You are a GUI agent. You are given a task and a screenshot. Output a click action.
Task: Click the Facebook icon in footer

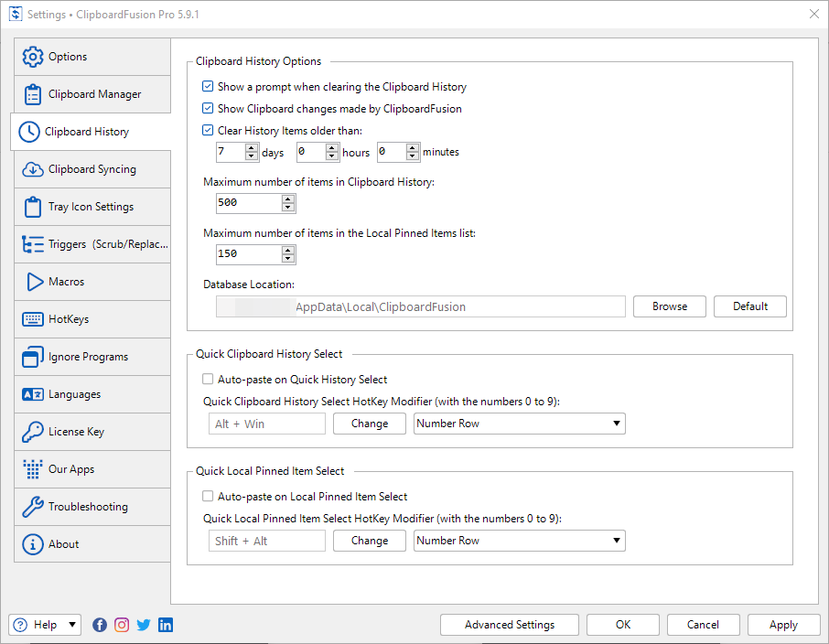click(x=100, y=625)
